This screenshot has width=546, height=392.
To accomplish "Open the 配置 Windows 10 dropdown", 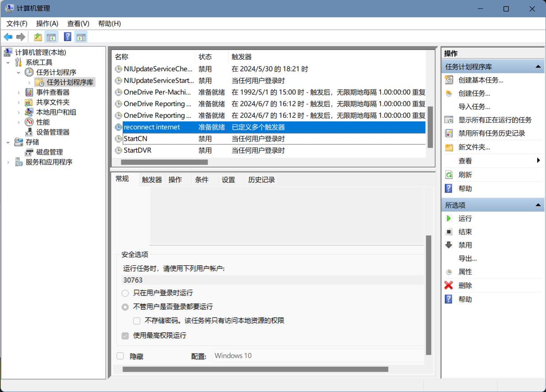I will [x=318, y=356].
